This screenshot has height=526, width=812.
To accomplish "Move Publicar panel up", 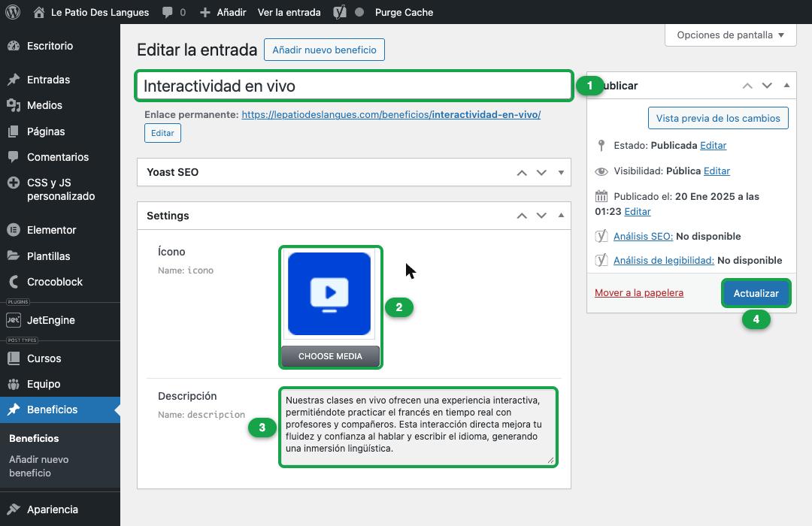I will (x=747, y=86).
